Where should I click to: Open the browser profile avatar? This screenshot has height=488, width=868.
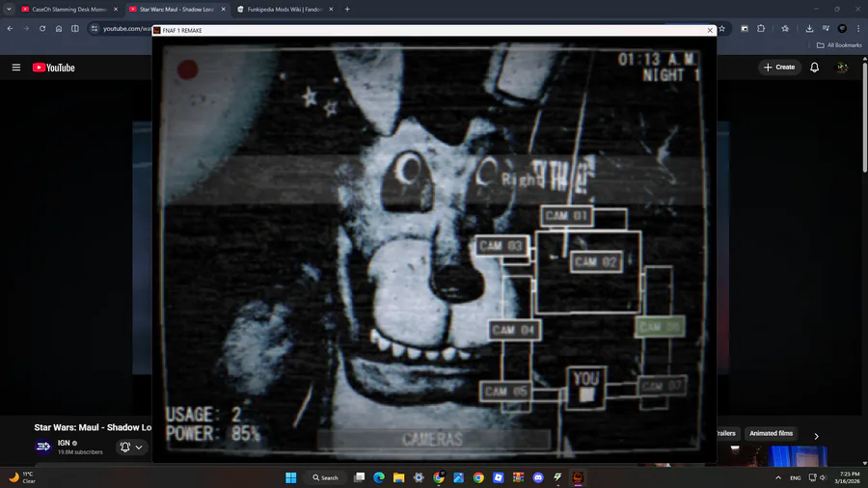coord(842,28)
